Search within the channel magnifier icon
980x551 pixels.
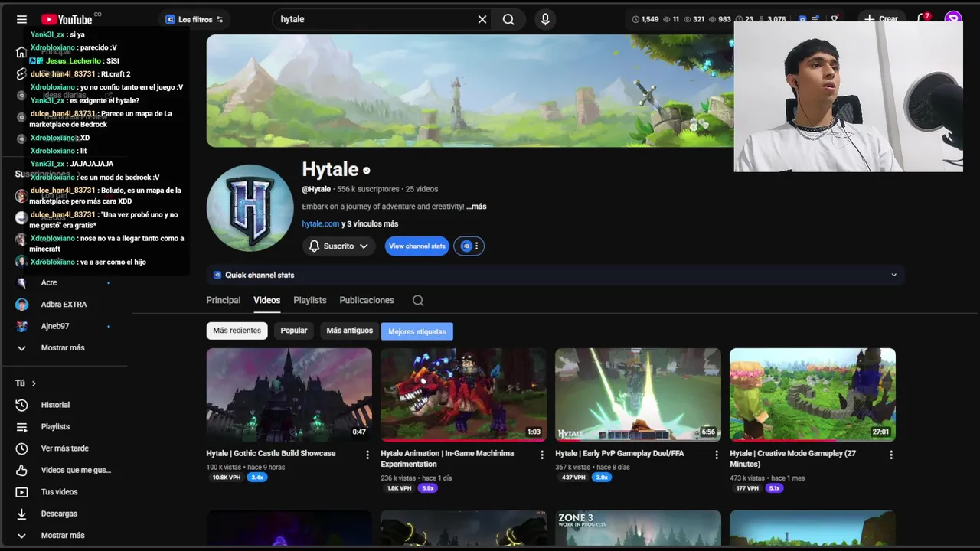[418, 300]
